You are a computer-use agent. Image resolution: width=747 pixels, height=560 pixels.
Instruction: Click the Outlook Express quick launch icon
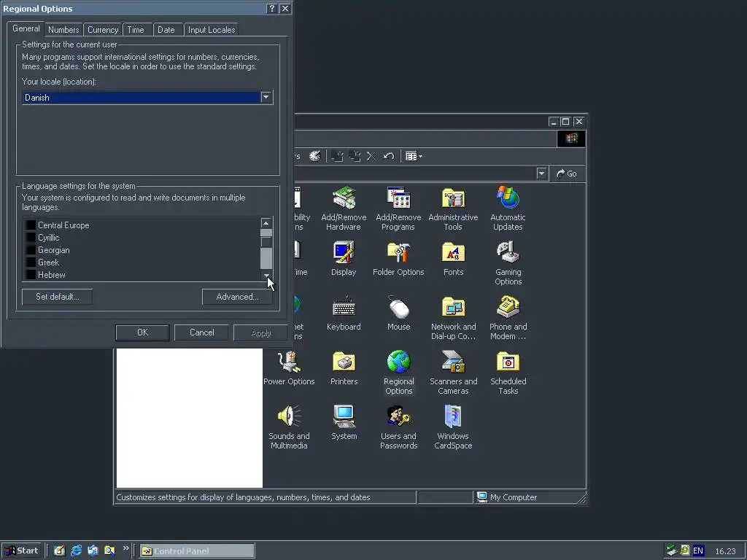point(93,551)
